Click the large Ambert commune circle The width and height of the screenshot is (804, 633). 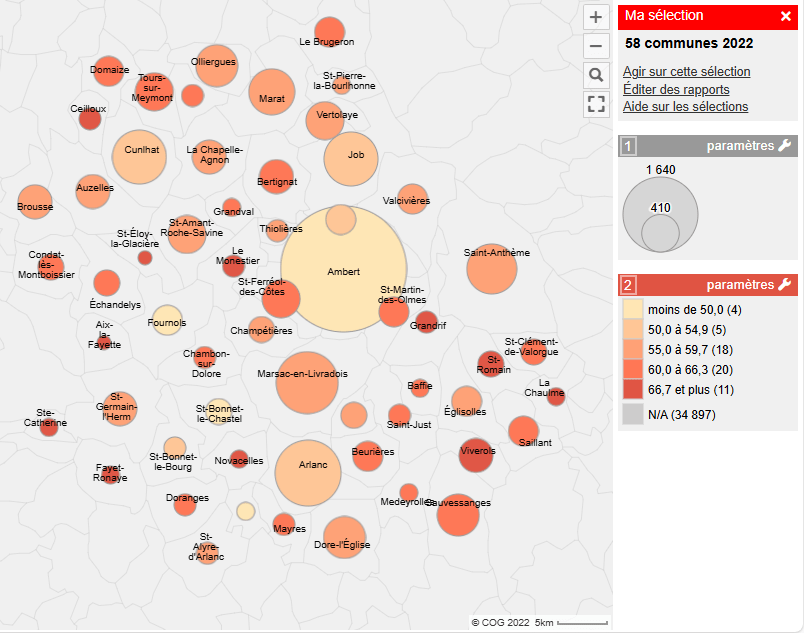tap(343, 285)
